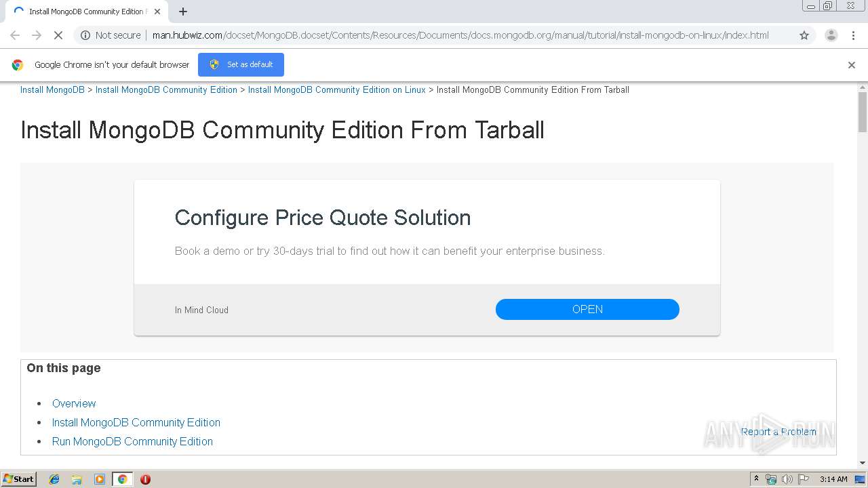Click the page scrollbar up arrow
The height and width of the screenshot is (488, 868).
863,87
